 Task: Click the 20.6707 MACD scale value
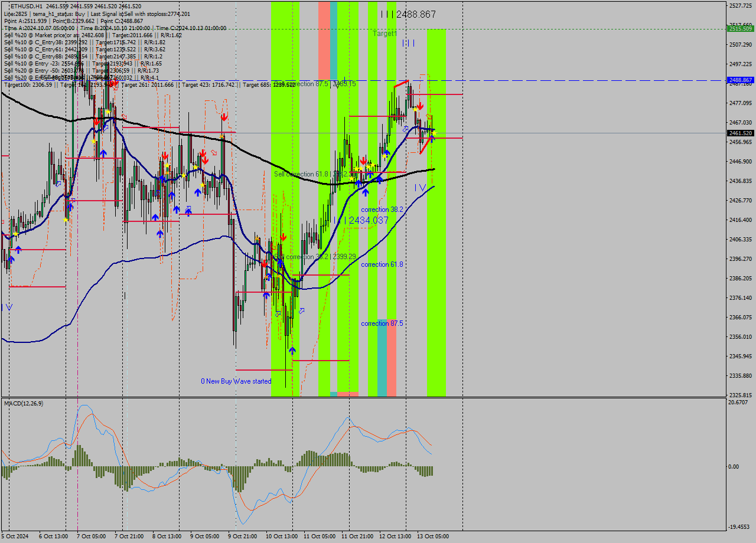tap(738, 402)
